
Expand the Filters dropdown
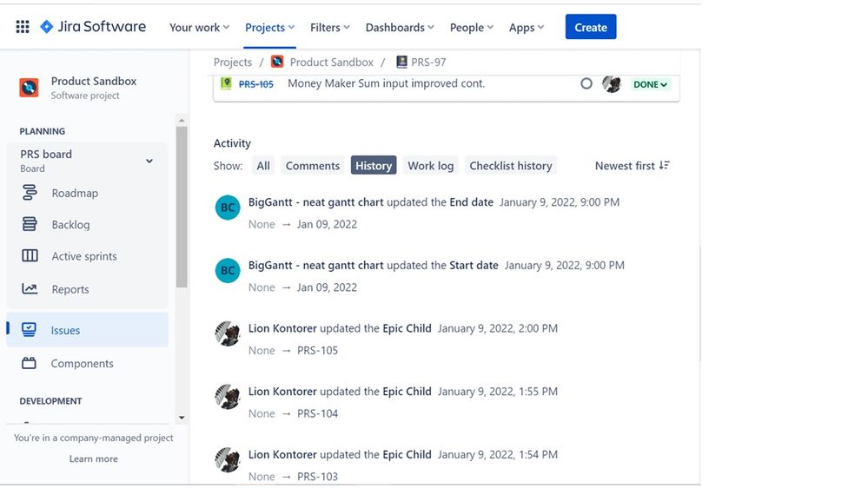click(x=330, y=27)
